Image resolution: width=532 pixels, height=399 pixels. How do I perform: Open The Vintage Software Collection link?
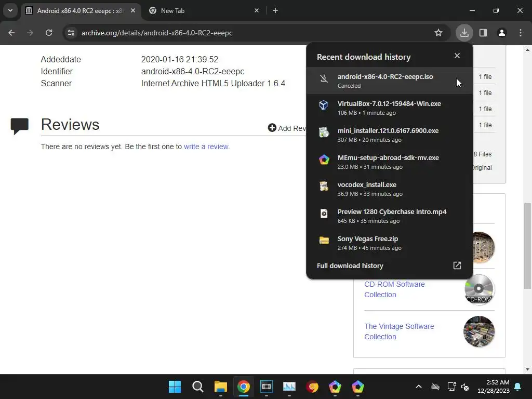click(399, 331)
